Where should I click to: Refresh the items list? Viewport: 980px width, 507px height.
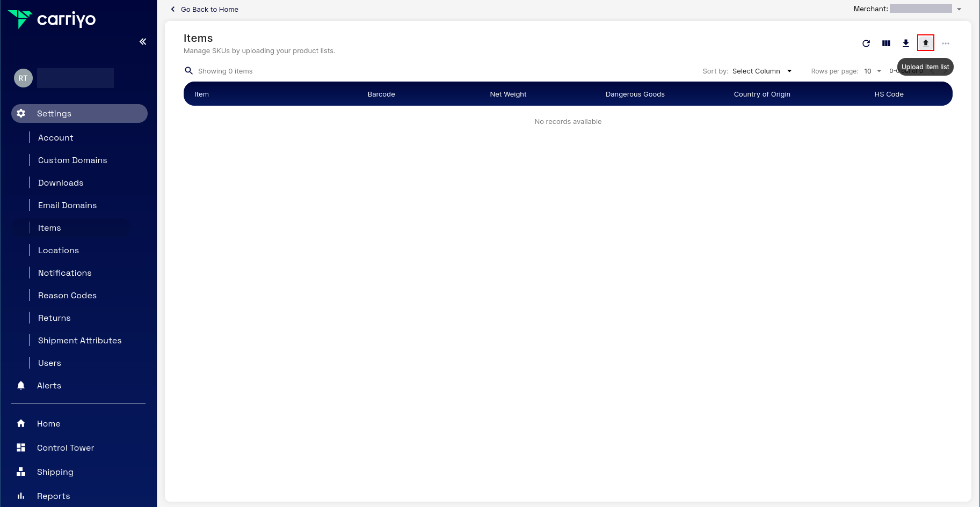pyautogui.click(x=866, y=43)
